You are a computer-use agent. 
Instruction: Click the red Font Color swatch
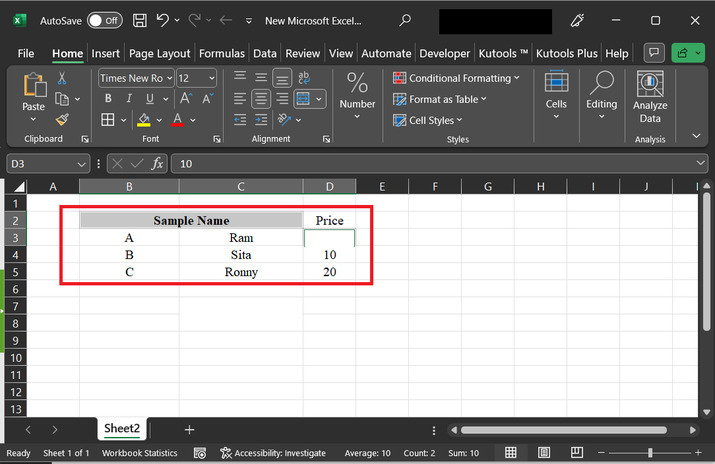pyautogui.click(x=177, y=120)
